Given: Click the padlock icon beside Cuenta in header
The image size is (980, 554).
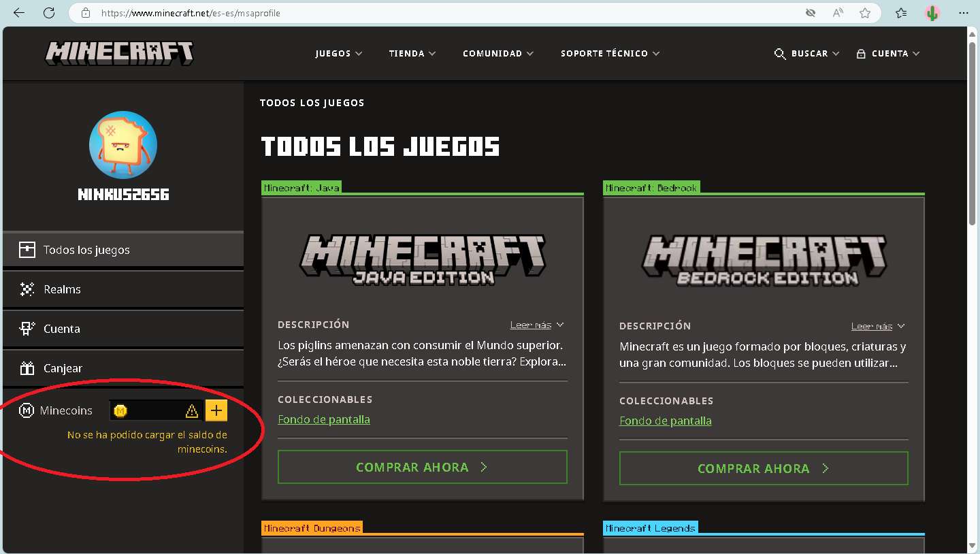Looking at the screenshot, I should click(861, 54).
